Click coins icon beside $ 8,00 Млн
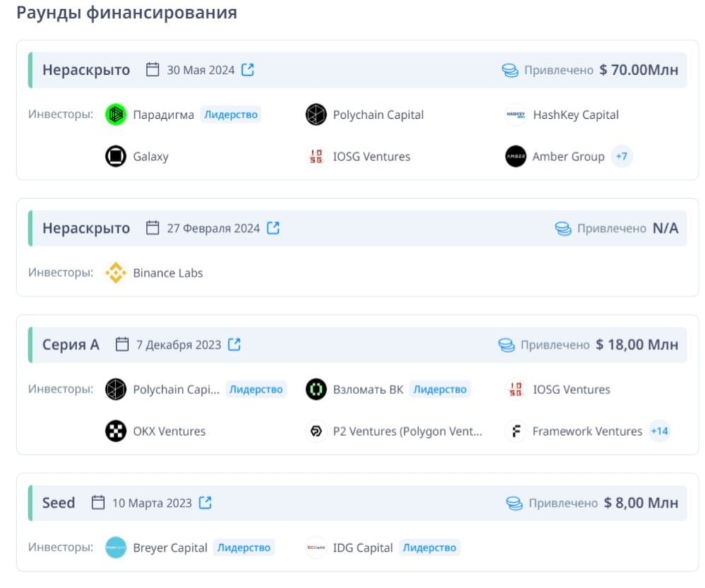Screen dimensions: 705x588 click(x=515, y=503)
